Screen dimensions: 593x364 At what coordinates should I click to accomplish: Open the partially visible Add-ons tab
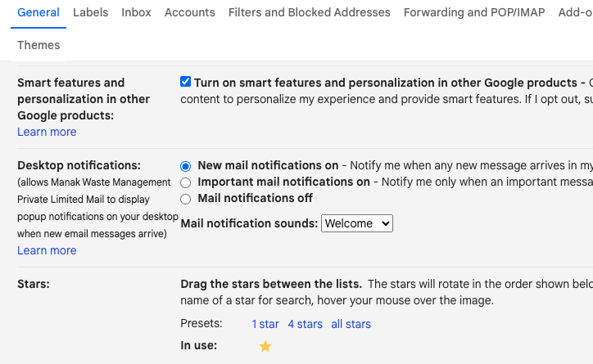click(x=576, y=12)
